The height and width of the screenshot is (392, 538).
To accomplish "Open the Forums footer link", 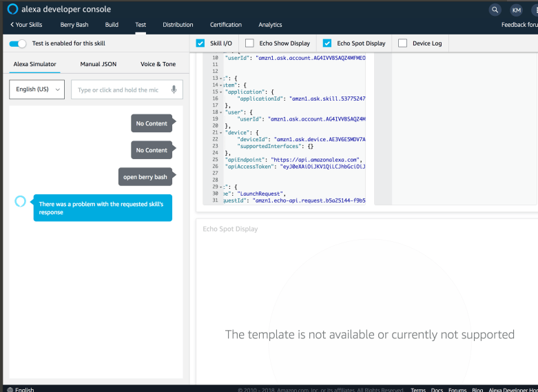I will pyautogui.click(x=457, y=390).
